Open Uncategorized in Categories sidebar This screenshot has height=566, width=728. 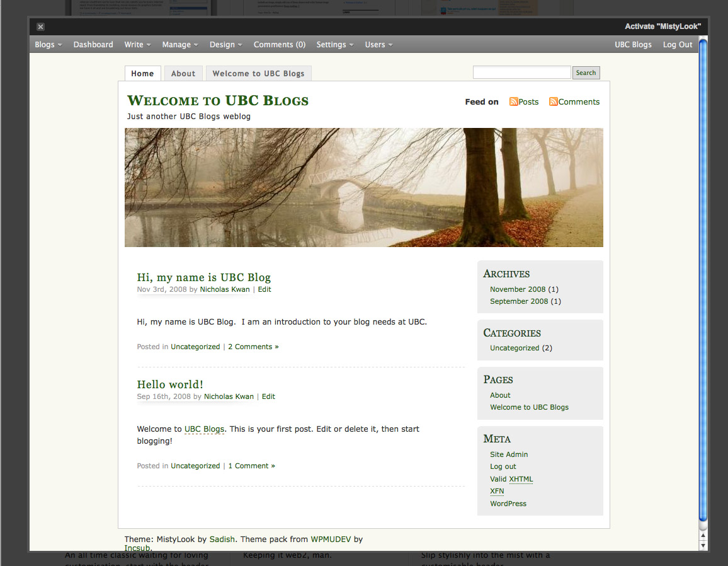click(515, 348)
